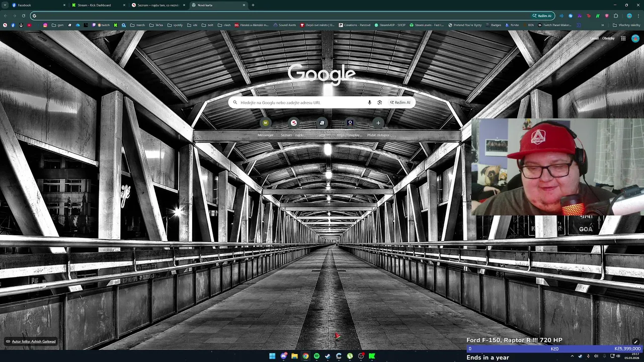The height and width of the screenshot is (362, 644).
Task: Open File Explorer from the taskbar
Action: (294, 356)
